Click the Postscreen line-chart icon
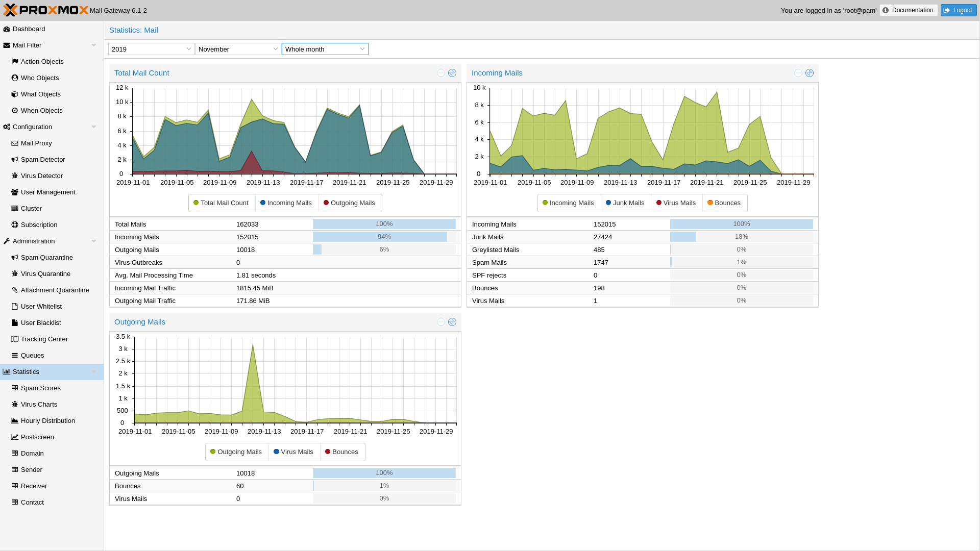This screenshot has width=980, height=551. [x=14, y=437]
